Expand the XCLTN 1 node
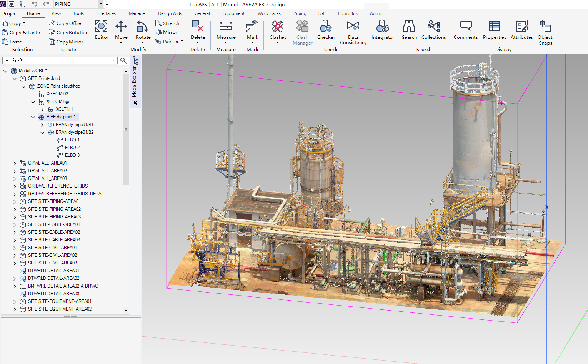Viewport: 588px width, 364px height. point(42,109)
